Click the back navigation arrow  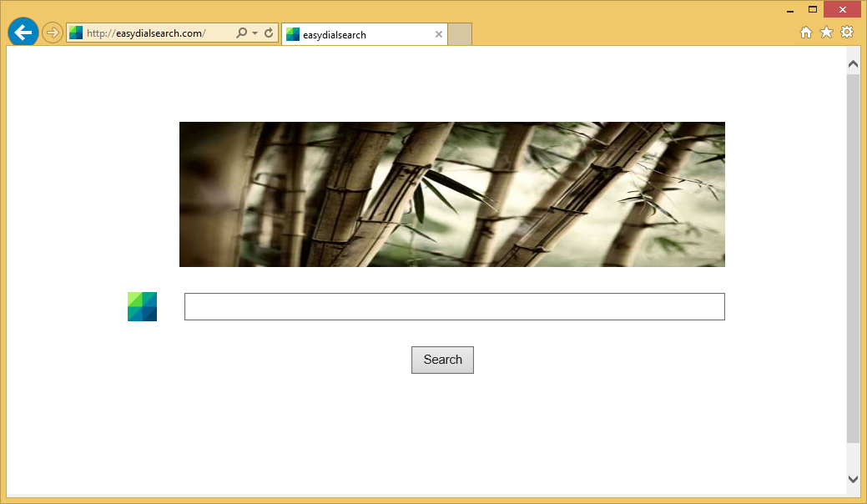23,32
